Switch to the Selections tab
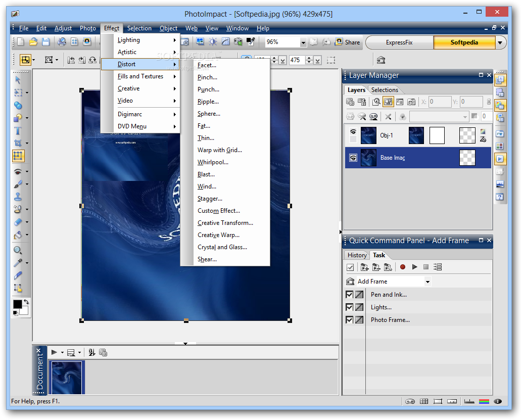The width and height of the screenshot is (522, 420). [x=385, y=90]
